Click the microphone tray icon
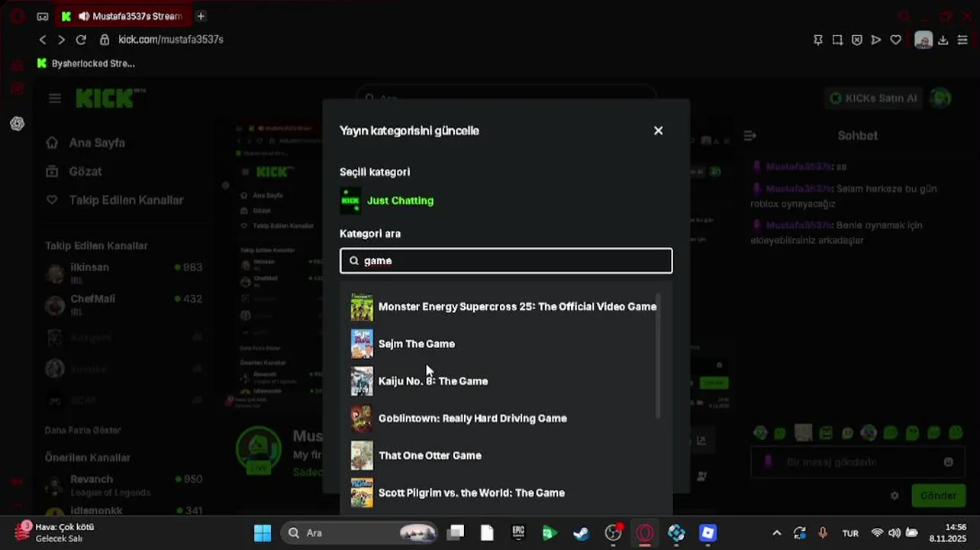This screenshot has width=980, height=550. tap(823, 533)
